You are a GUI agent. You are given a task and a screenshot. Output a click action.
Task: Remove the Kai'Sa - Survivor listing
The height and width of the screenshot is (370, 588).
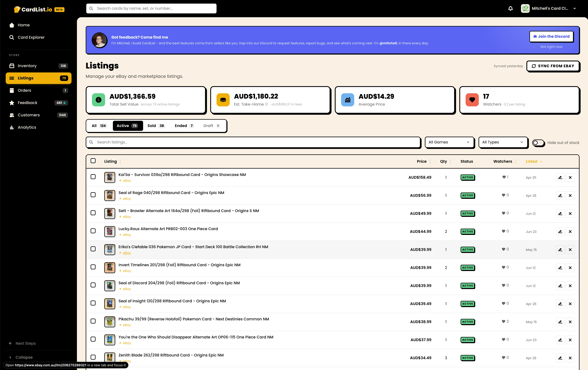tap(570, 178)
